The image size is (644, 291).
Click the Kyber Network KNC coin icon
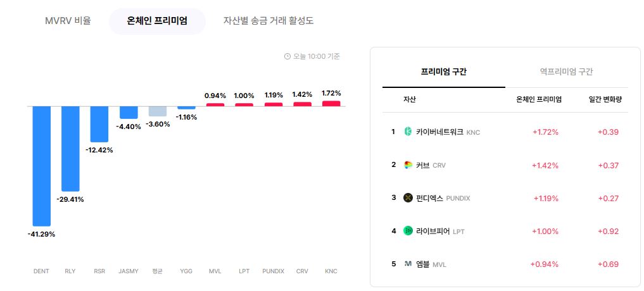[x=408, y=132]
